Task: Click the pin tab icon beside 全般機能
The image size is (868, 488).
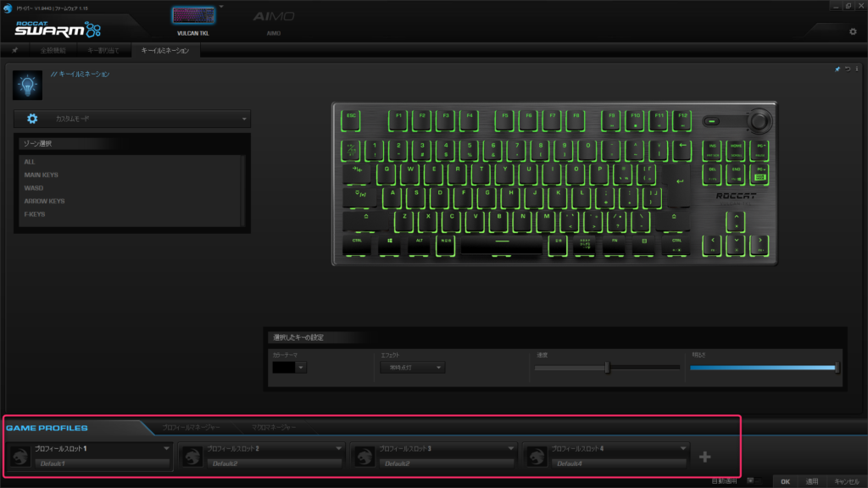Action: tap(15, 50)
